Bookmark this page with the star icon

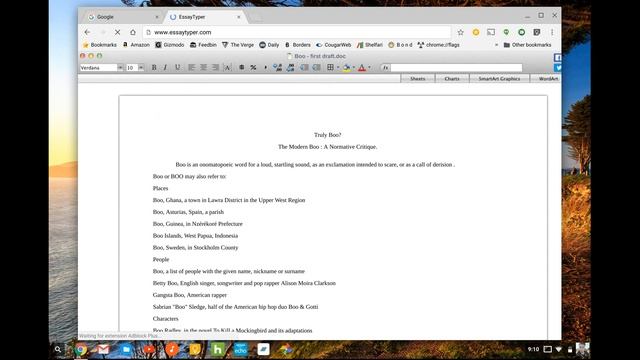coord(460,32)
